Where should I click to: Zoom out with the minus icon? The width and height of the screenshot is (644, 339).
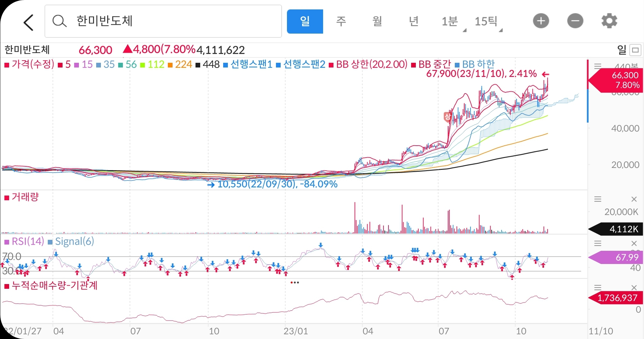point(575,21)
